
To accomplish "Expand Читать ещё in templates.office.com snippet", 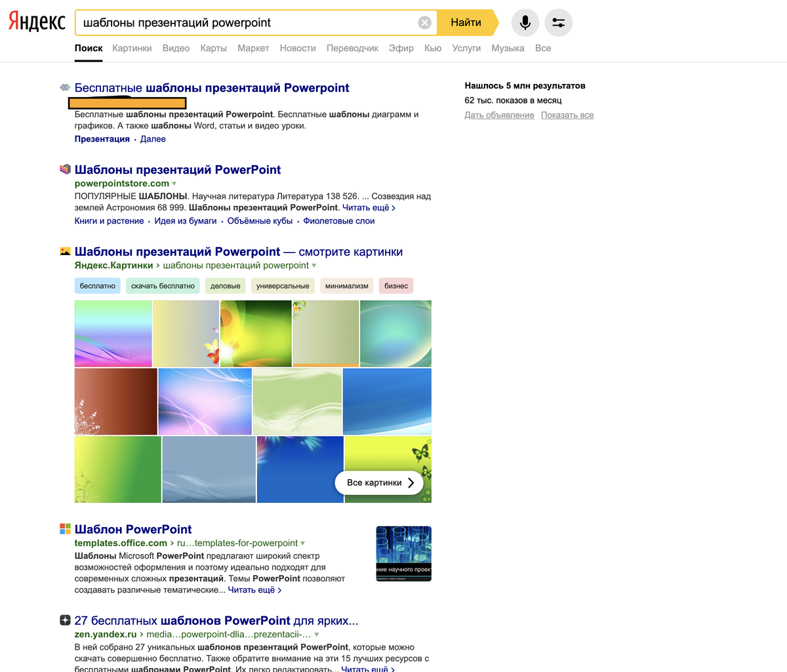I will pos(255,590).
